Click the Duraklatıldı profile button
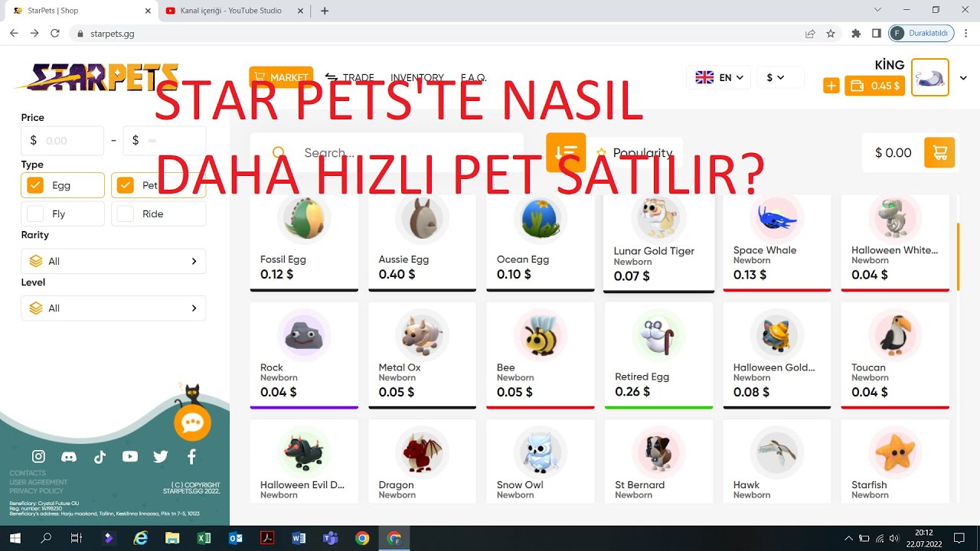980x551 pixels. click(921, 34)
